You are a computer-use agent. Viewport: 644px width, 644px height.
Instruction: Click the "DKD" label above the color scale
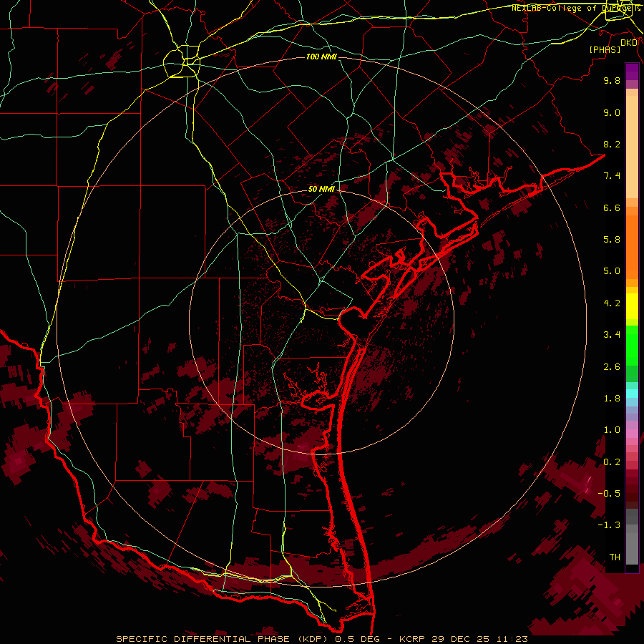click(629, 43)
